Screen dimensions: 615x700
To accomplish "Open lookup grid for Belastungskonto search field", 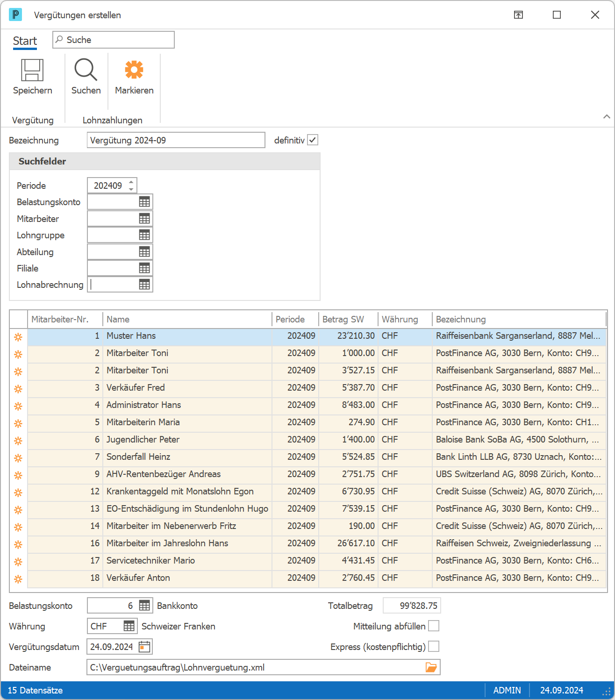I will (144, 202).
